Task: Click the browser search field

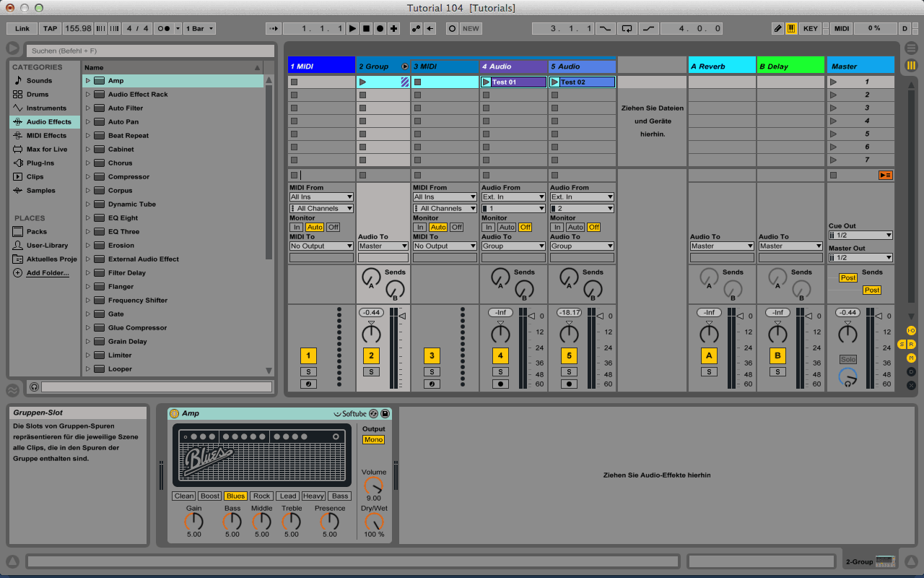Action: point(150,51)
